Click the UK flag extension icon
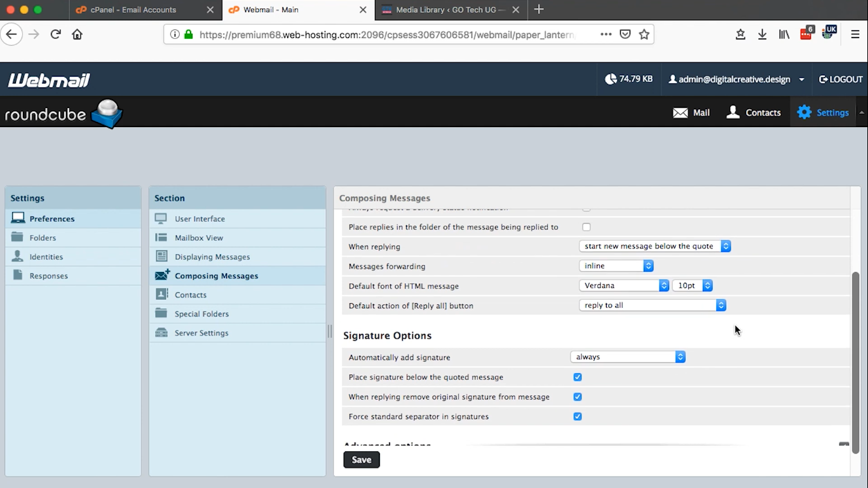Screen dimensions: 868x488 click(829, 32)
